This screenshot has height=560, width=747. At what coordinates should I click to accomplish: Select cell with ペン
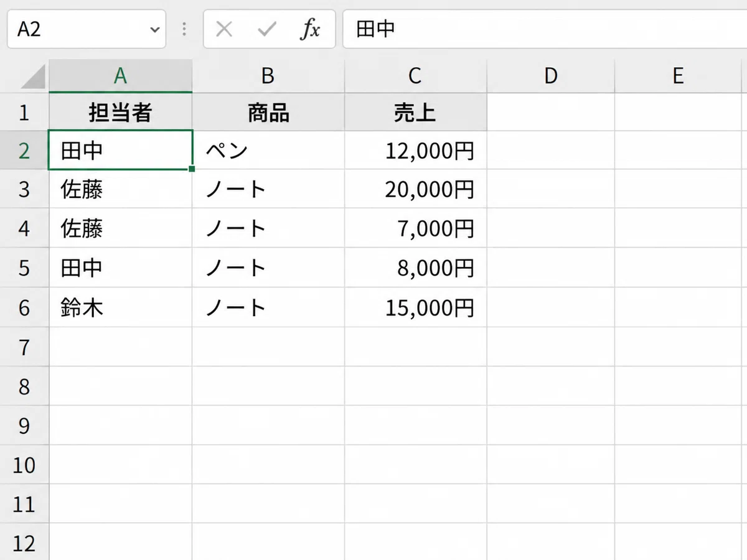268,151
